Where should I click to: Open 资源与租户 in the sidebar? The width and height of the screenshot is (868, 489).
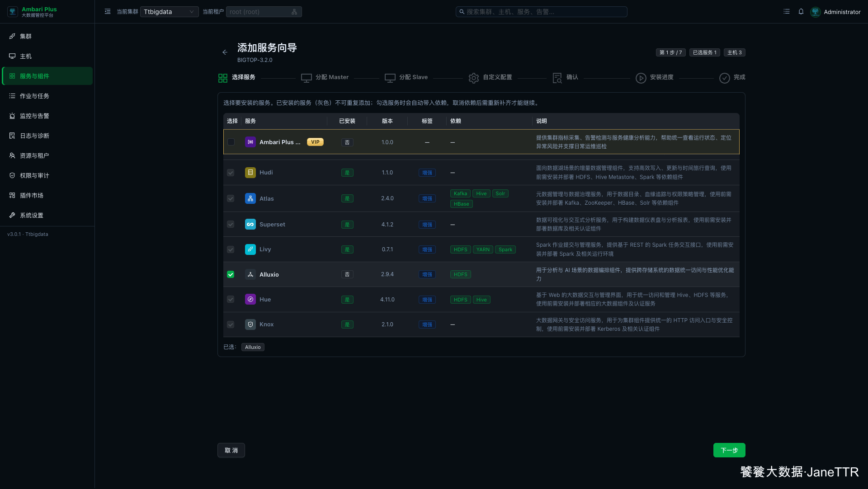point(47,155)
